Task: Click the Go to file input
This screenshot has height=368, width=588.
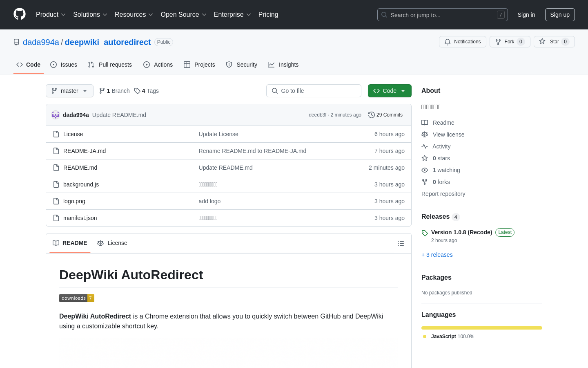Action: click(x=314, y=91)
